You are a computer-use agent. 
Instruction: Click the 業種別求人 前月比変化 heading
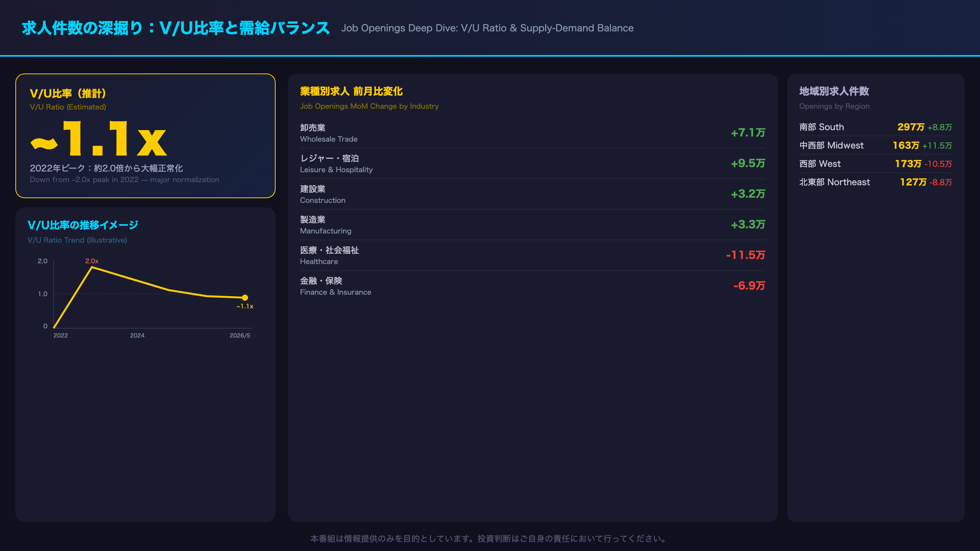351,91
